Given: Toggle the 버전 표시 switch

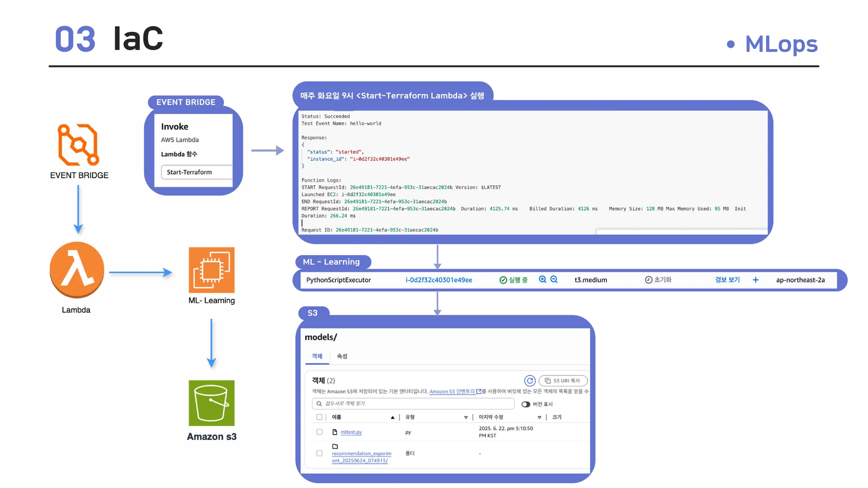Looking at the screenshot, I should click(526, 404).
